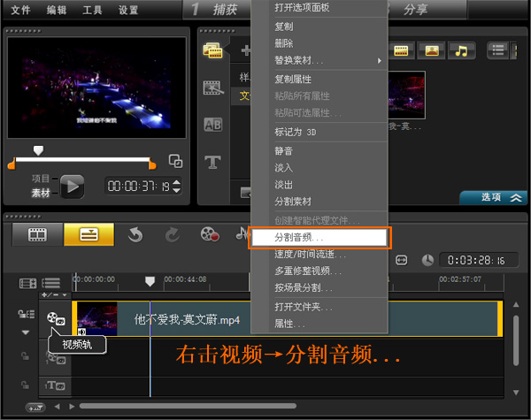The width and height of the screenshot is (531, 420).
Task: Open record/capture option icon
Action: (x=210, y=234)
